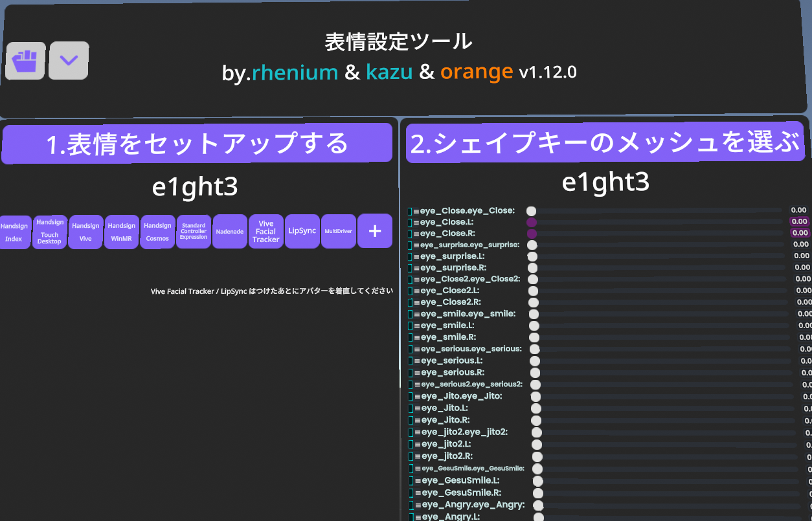812x521 pixels.
Task: Click the handle icon beside eye_serious2.eye_serious2
Action: [x=417, y=384]
